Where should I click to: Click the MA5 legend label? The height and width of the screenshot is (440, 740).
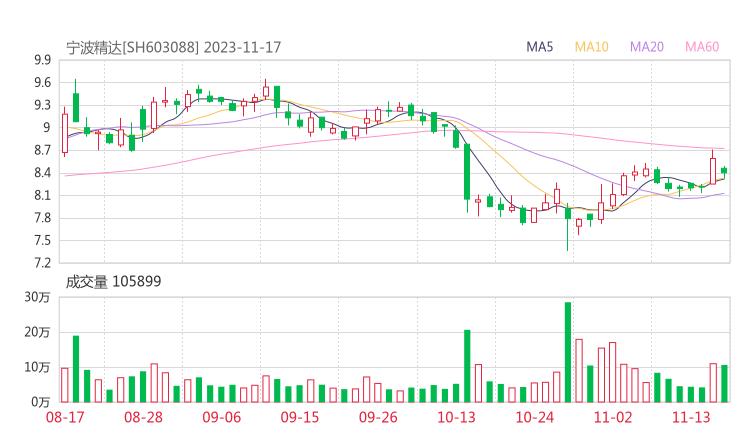click(539, 47)
